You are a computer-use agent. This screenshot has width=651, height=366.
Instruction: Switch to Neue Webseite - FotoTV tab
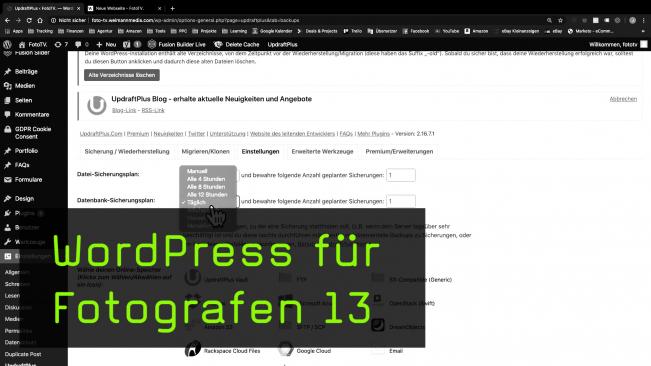pos(120,8)
